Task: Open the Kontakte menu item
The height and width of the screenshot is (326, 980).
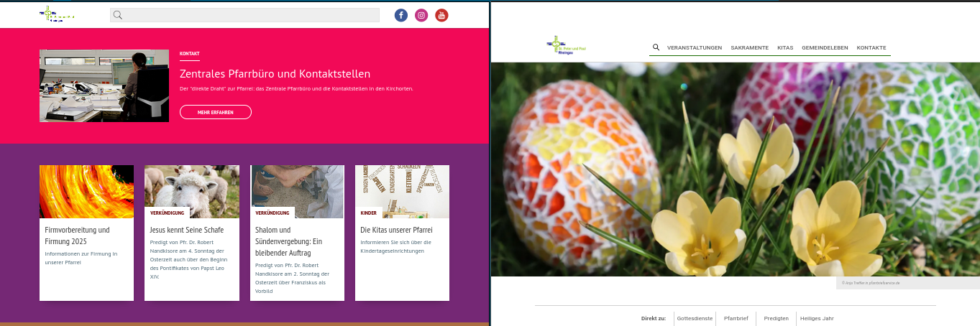Action: click(871, 47)
